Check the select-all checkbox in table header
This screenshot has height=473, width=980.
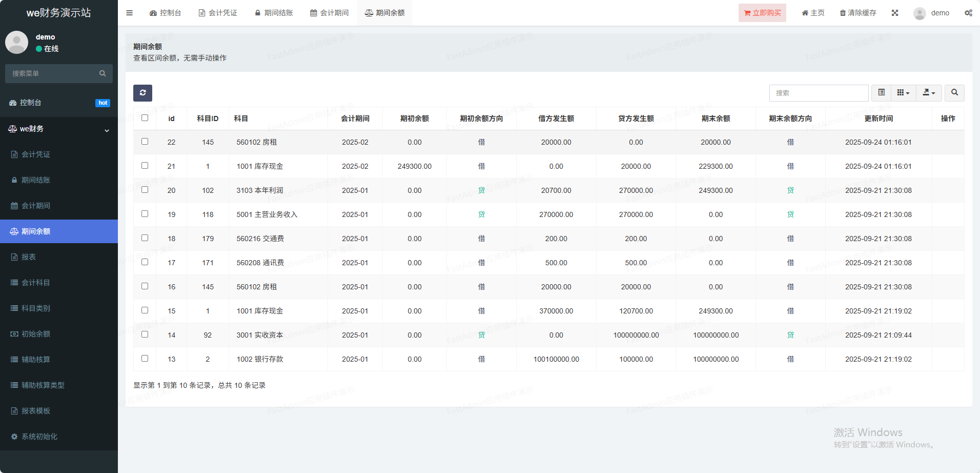(x=145, y=118)
